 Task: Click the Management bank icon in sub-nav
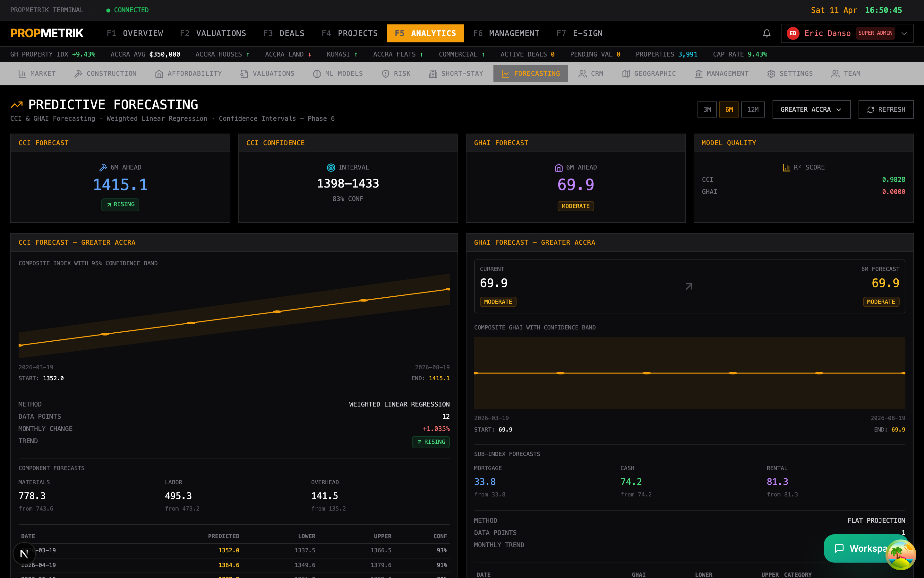(x=698, y=74)
